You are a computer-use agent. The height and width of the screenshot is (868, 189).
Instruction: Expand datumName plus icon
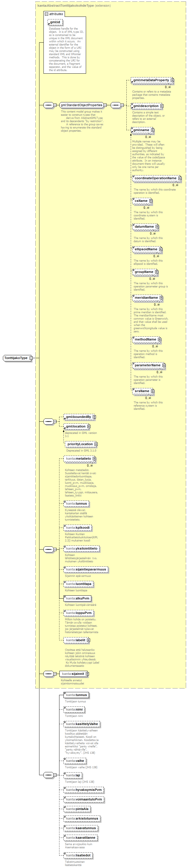[x=157, y=226]
